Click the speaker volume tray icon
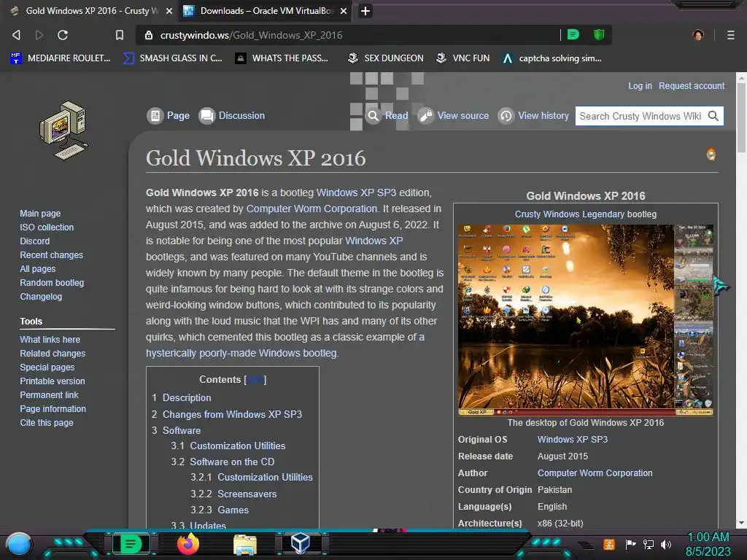The height and width of the screenshot is (560, 747). [x=666, y=544]
